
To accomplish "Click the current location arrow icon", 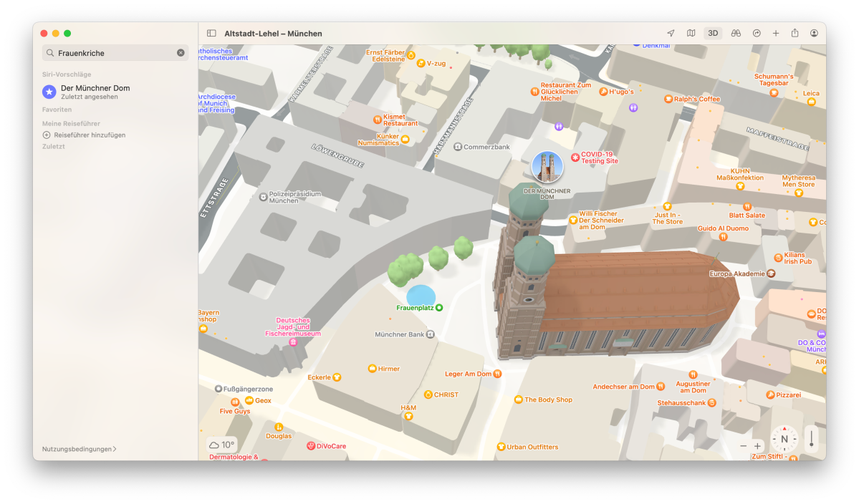I will click(x=671, y=34).
